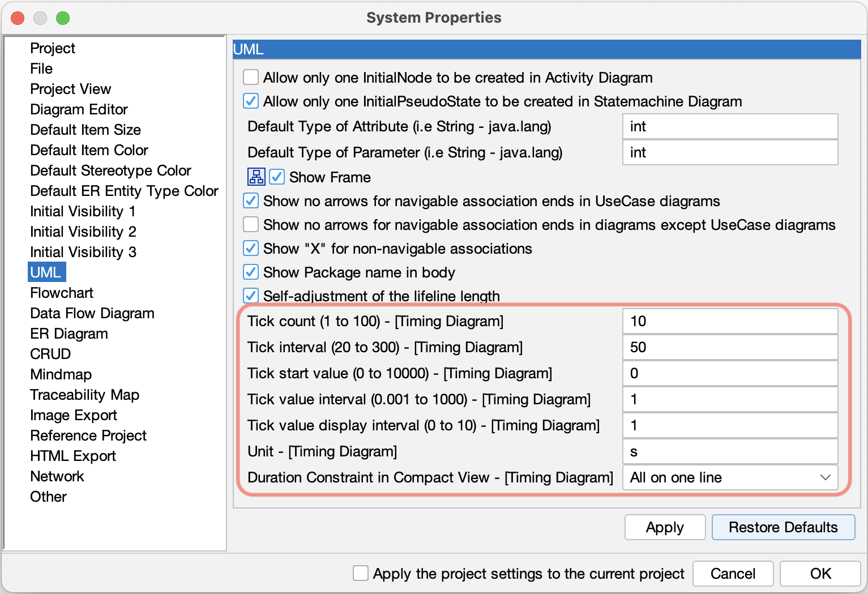The image size is (868, 594).
Task: Click the Unit field for Timing Diagram
Action: (729, 451)
